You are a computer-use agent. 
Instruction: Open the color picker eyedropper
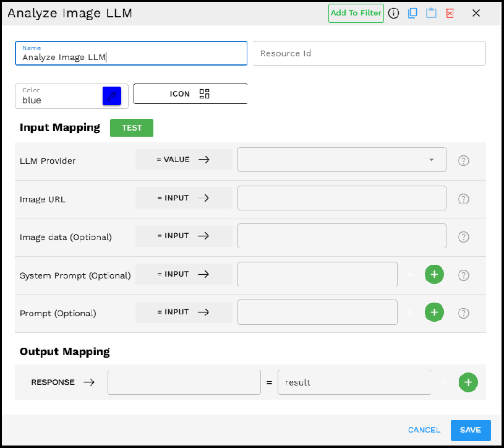coord(111,96)
